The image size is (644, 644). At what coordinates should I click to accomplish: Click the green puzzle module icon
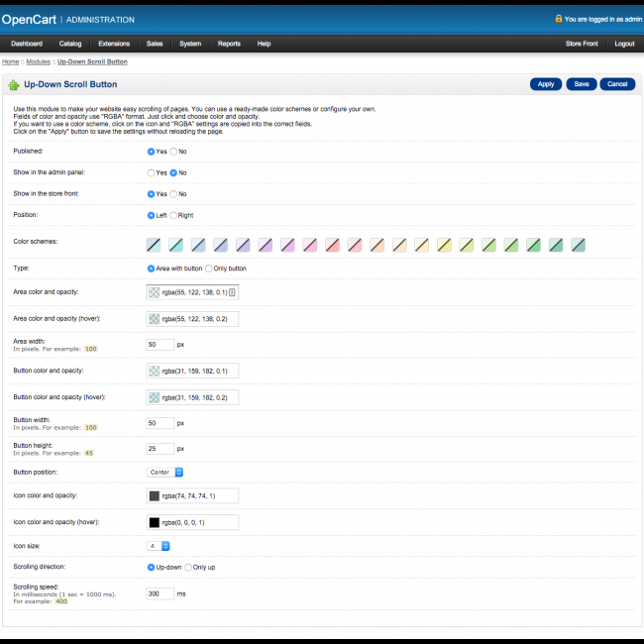14,85
